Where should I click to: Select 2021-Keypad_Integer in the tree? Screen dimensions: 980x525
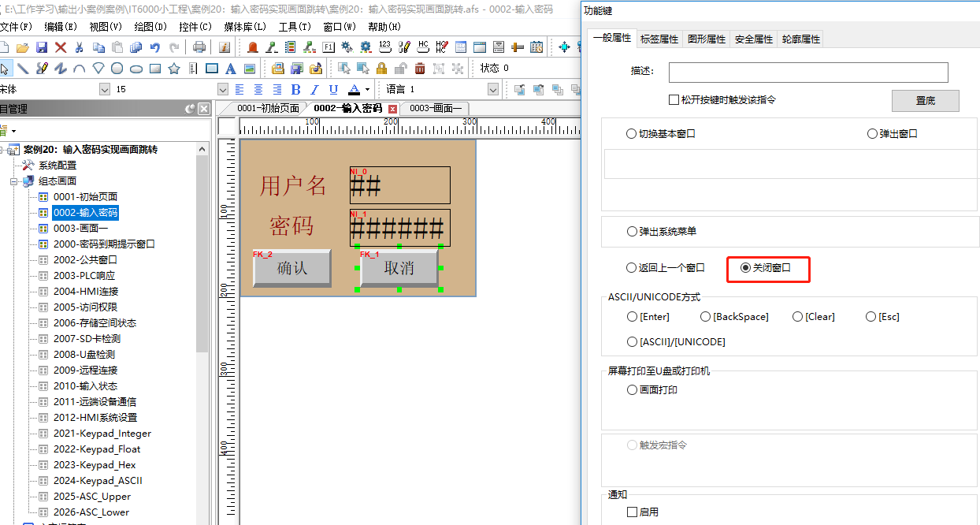pyautogui.click(x=102, y=434)
